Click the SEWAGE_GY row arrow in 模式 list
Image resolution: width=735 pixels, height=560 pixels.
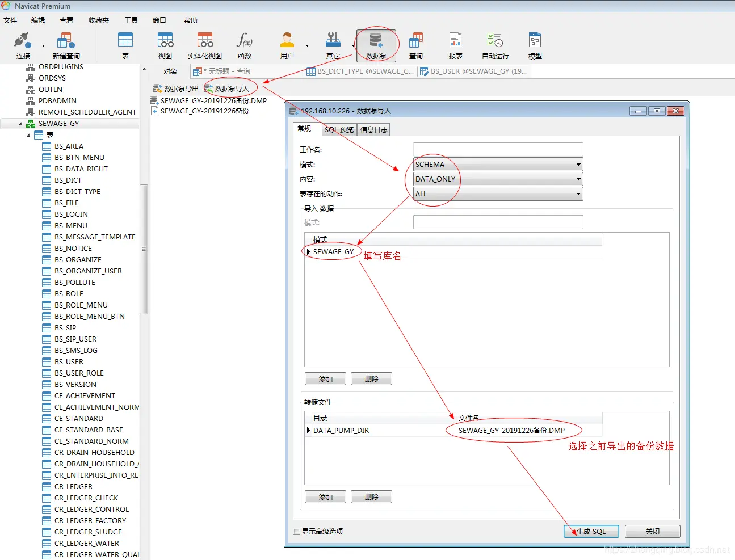coord(309,251)
